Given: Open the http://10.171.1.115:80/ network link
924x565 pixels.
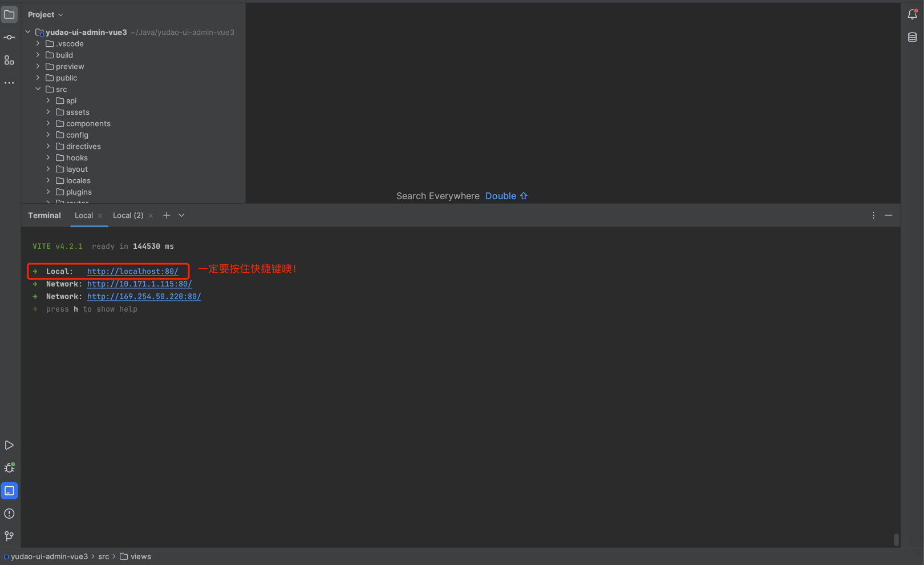Looking at the screenshot, I should point(139,284).
